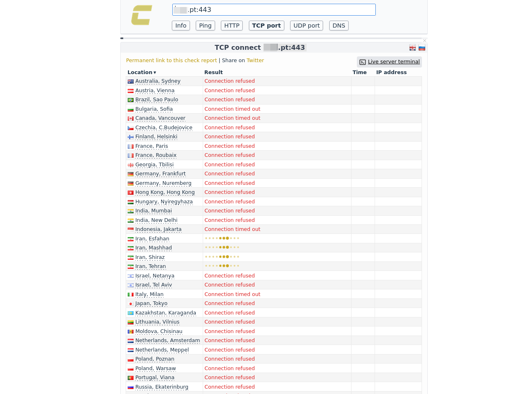Click the Portugal flag icon in Viana row

(x=131, y=378)
